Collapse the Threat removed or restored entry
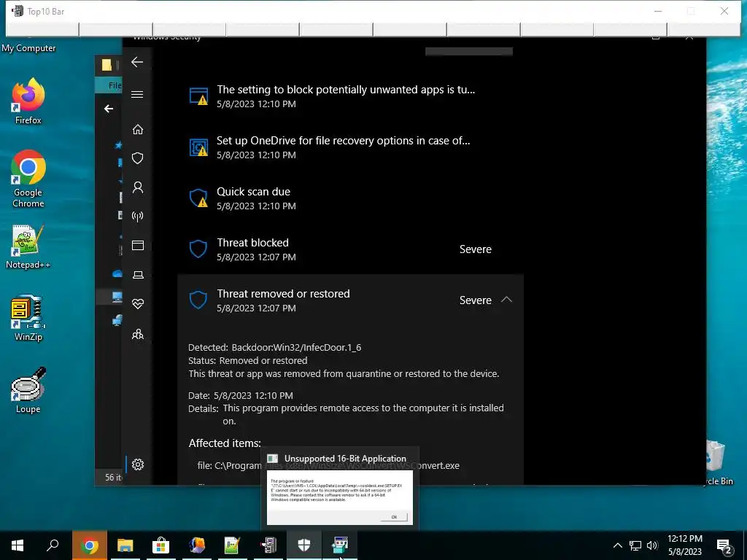Viewport: 747px width, 560px height. click(x=506, y=300)
